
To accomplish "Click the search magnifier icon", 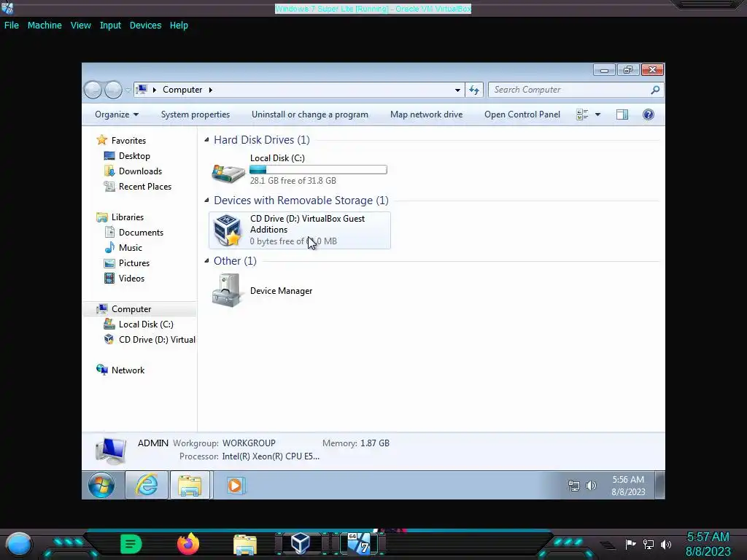I will 656,90.
